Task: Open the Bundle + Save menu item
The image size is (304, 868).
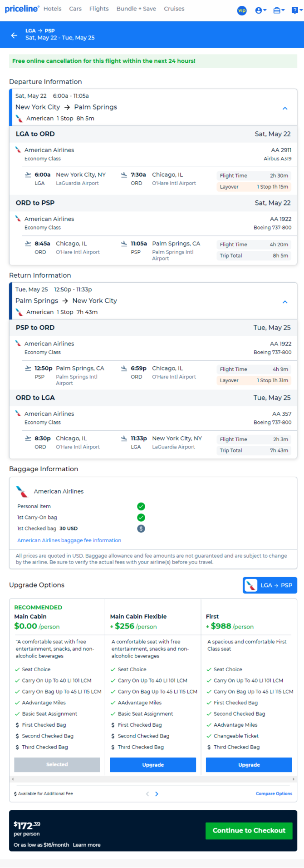Action: click(x=136, y=9)
